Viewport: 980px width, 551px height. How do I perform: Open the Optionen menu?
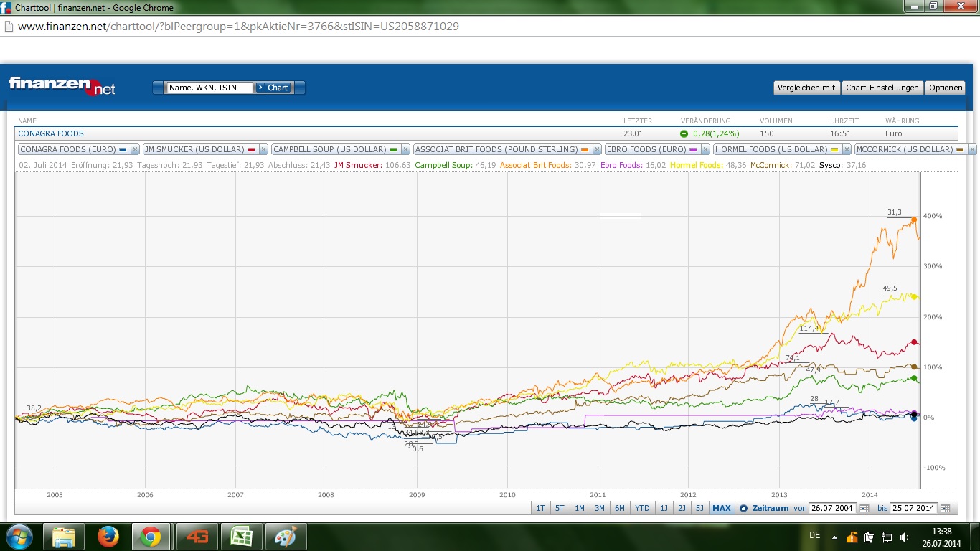point(945,88)
